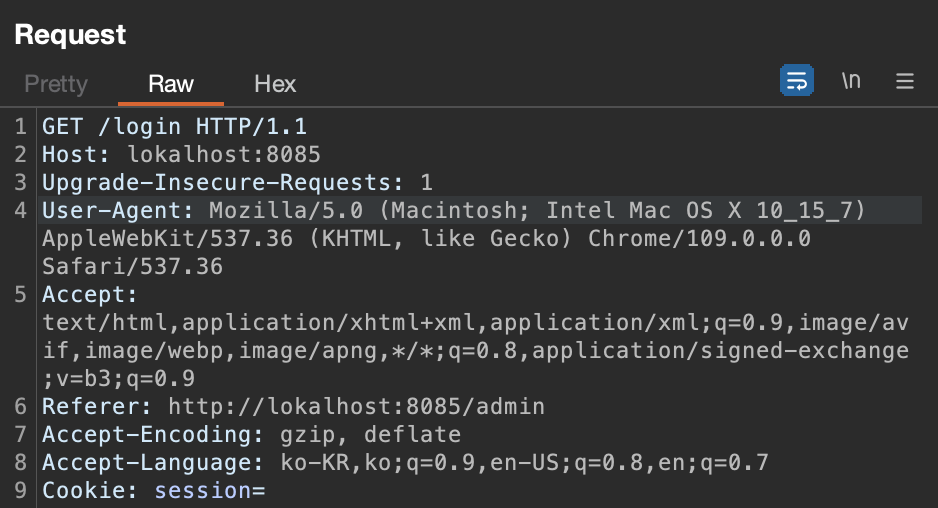Click the Accept-Language header line
The height and width of the screenshot is (508, 938).
point(405,463)
